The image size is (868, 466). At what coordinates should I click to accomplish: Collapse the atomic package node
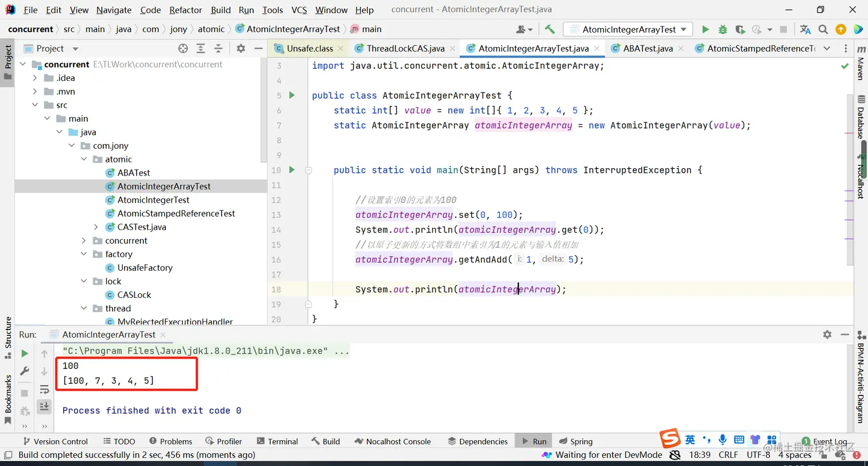click(x=84, y=160)
